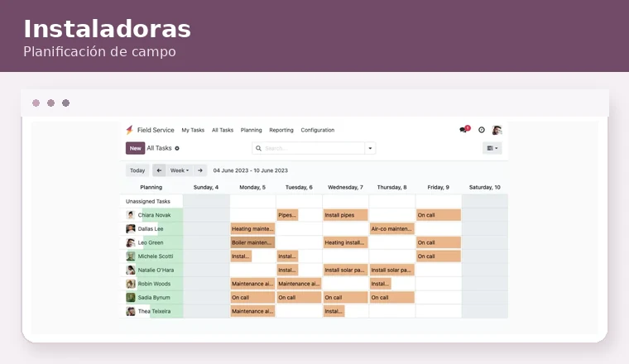Screen dimensions: 629x364
Task: Click Thea Teixeira's avatar
Action: coord(131,311)
